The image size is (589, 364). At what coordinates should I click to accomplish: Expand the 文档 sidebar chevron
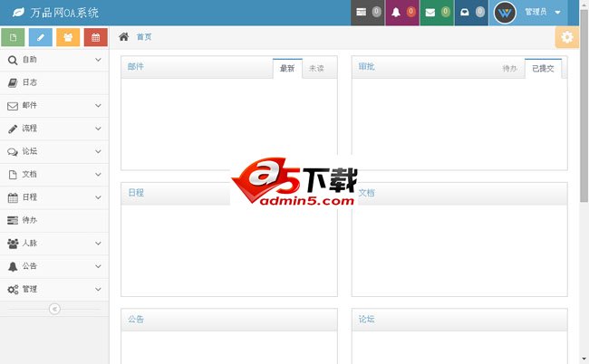point(98,175)
